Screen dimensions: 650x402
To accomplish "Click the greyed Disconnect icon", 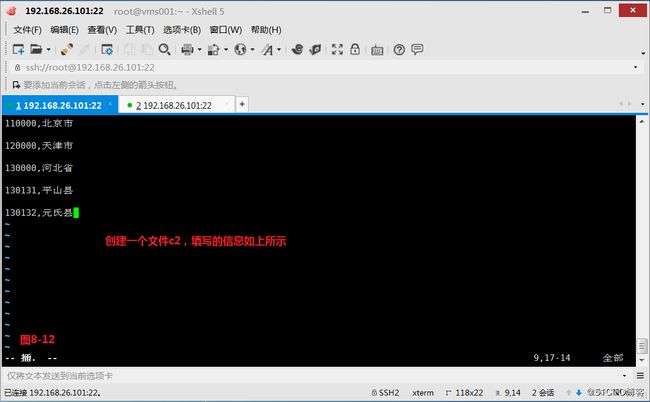I will pos(85,49).
